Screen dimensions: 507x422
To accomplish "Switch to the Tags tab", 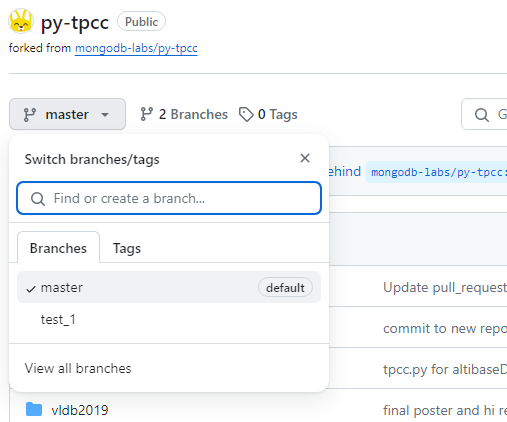I will tap(127, 248).
